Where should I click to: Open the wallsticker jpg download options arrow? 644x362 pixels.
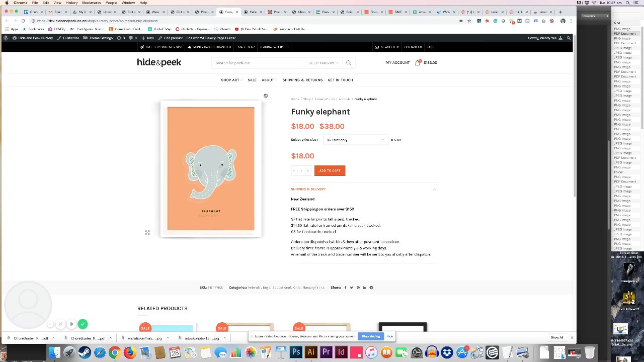168,338
